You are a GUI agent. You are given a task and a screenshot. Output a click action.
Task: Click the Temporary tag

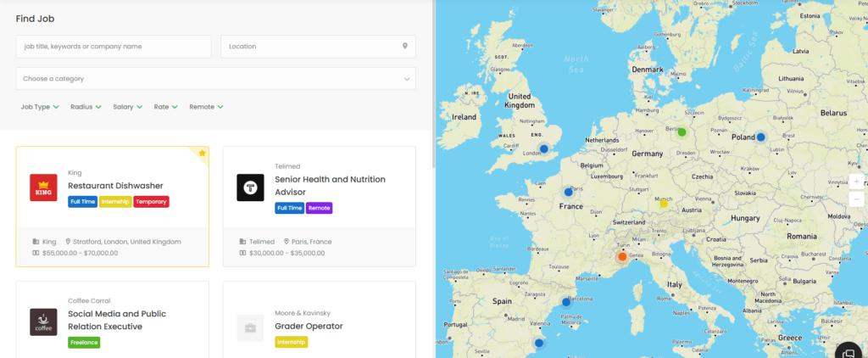[151, 202]
